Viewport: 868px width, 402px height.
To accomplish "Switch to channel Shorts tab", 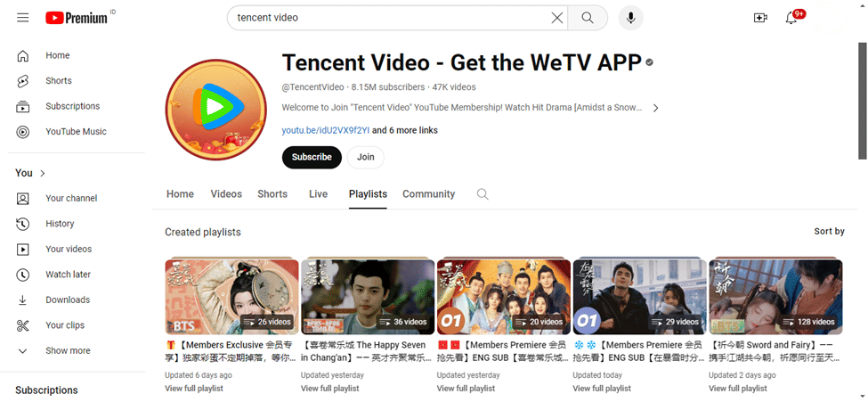I will (272, 194).
